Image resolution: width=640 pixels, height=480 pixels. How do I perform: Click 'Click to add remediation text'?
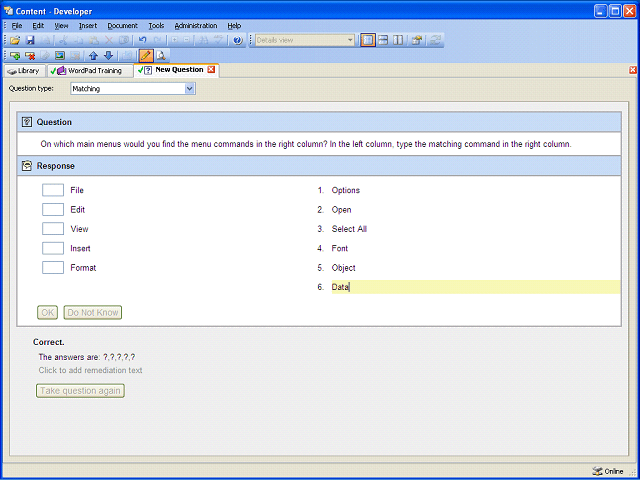[90, 370]
